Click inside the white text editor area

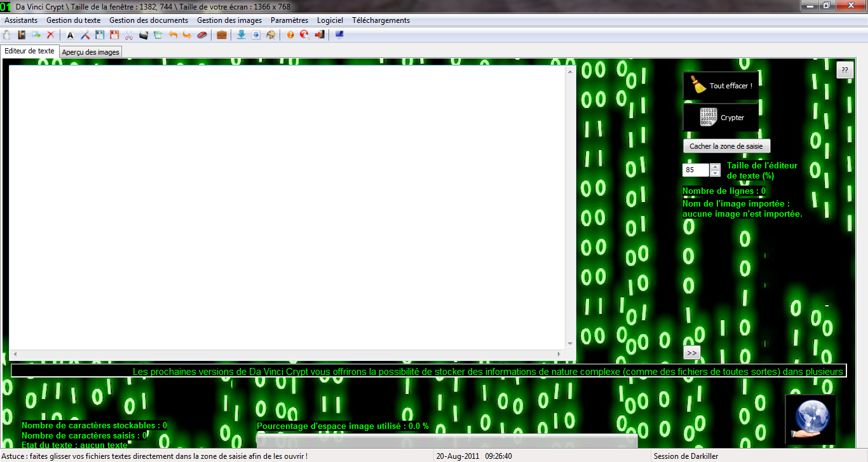[288, 207]
